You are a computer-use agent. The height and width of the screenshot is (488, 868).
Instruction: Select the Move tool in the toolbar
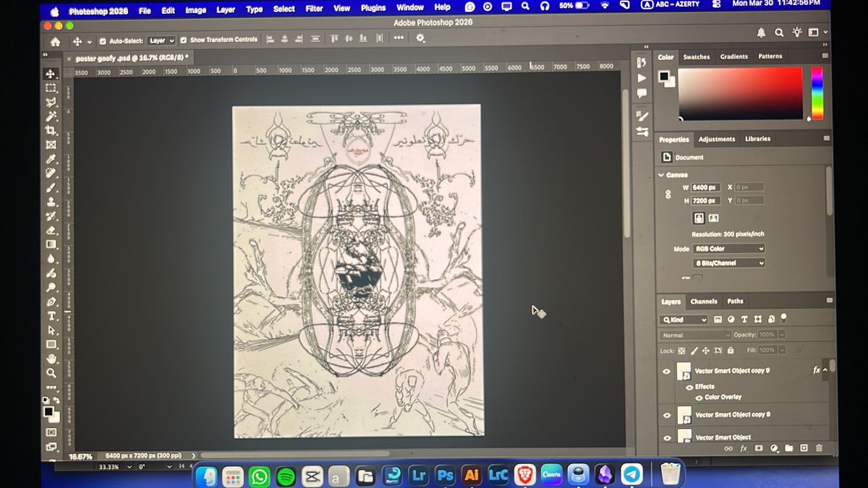[x=51, y=74]
